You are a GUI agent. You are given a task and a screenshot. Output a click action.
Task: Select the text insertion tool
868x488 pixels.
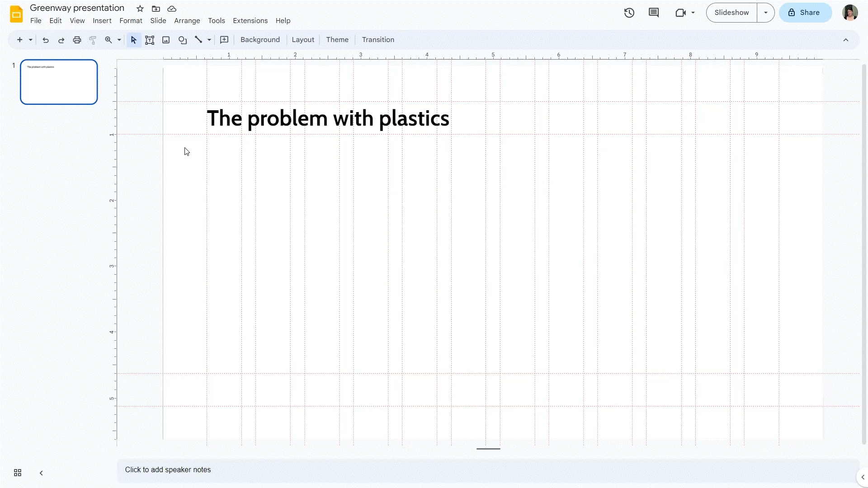point(150,39)
